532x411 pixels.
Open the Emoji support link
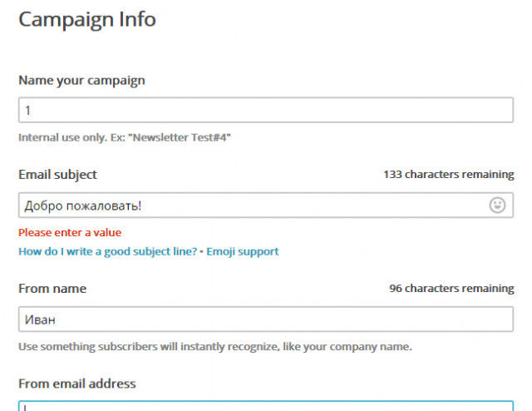click(x=243, y=251)
